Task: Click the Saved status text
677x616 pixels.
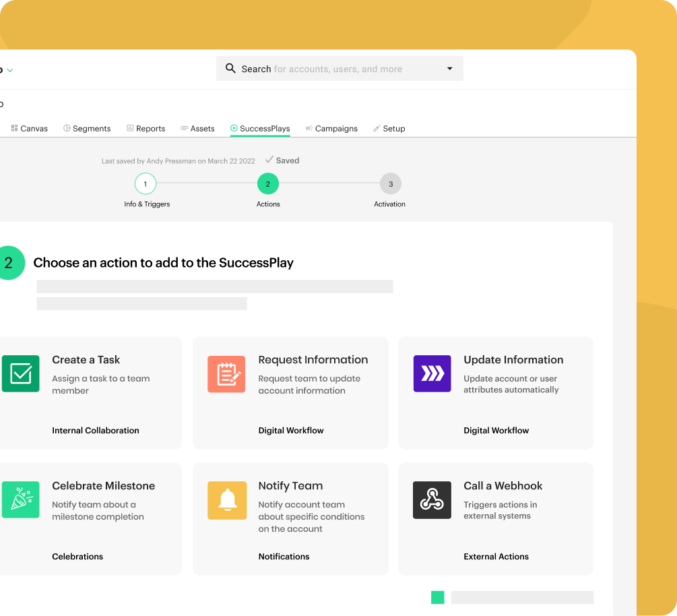Action: [288, 160]
